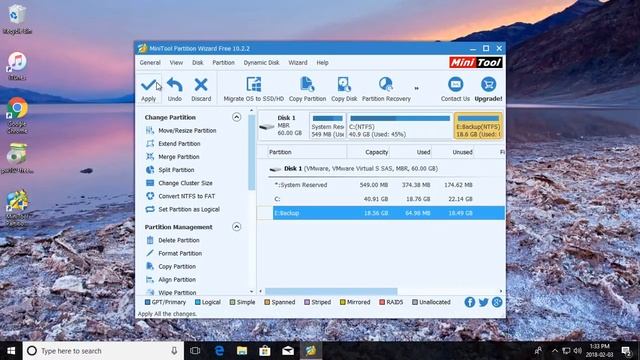Launch Migrate OS to SSD/HD
This screenshot has width=640, height=360.
pyautogui.click(x=253, y=89)
